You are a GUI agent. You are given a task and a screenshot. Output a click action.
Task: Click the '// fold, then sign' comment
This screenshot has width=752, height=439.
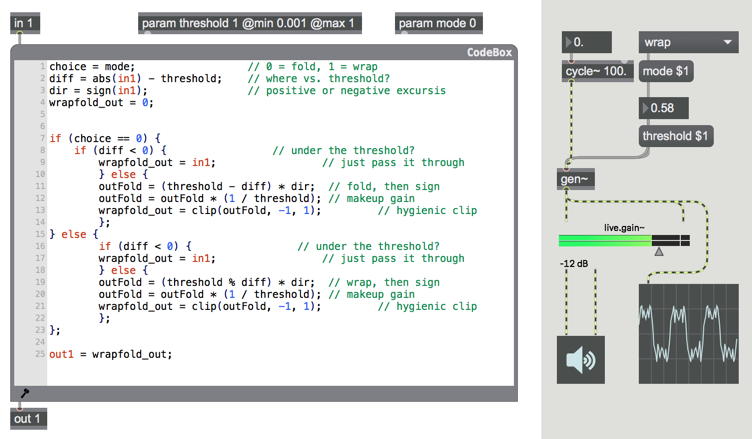(x=384, y=187)
